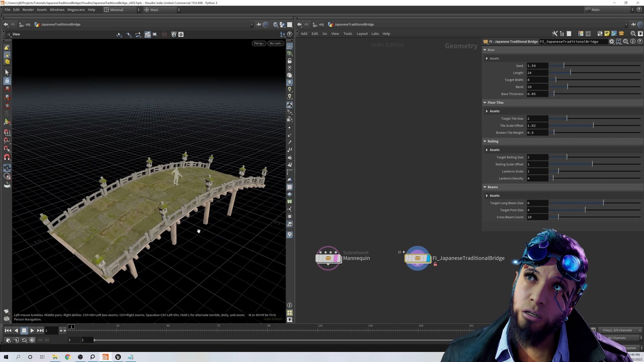
Task: Open the Persp view dropdown
Action: (259, 43)
